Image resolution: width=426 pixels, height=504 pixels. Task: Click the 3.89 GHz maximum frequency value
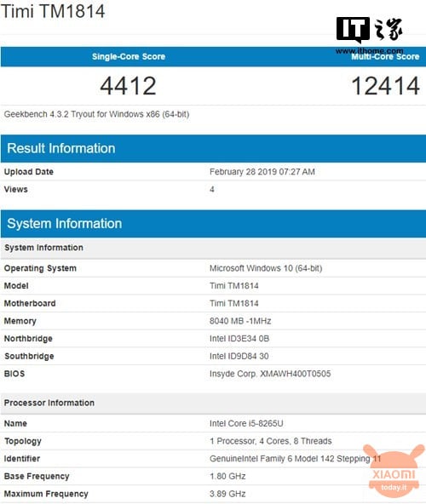[x=227, y=494]
